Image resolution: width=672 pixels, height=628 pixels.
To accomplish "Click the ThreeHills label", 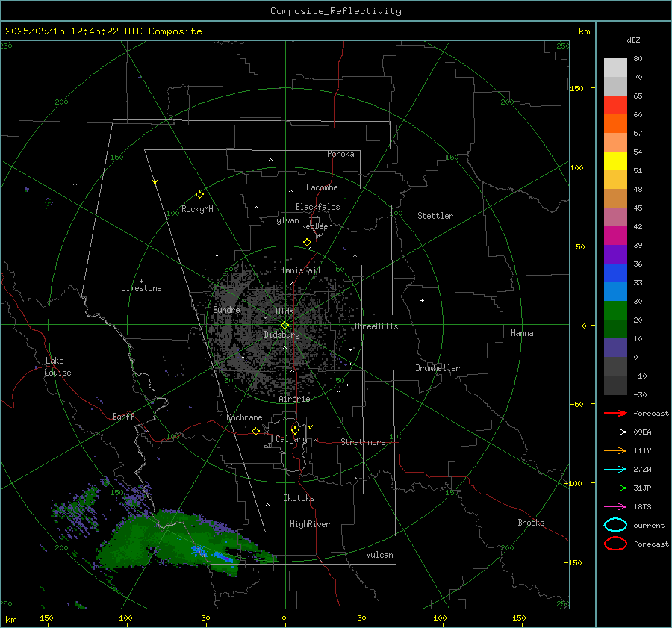I will 376,326.
